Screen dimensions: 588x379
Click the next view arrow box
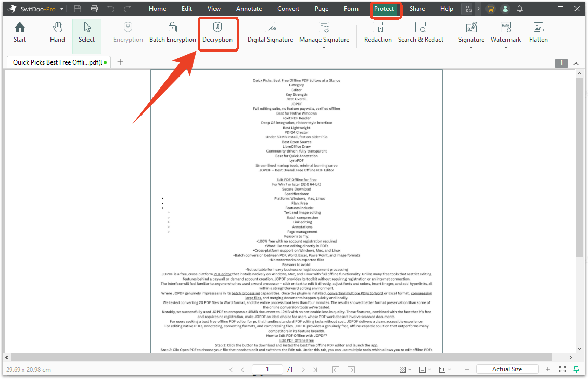(x=351, y=370)
